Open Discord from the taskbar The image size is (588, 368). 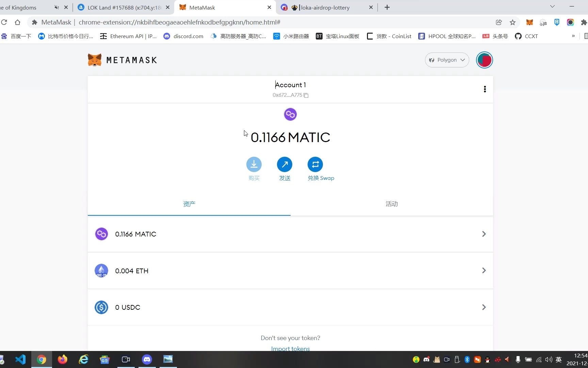tap(147, 359)
